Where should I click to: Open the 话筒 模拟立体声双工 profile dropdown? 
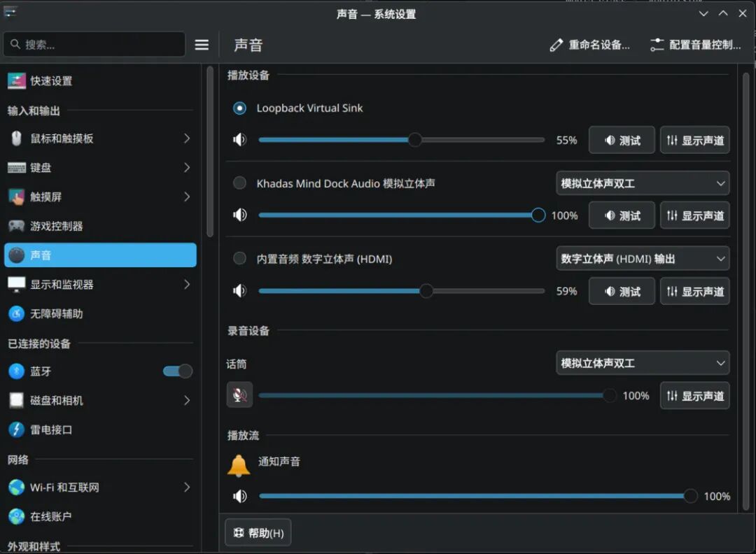point(643,363)
